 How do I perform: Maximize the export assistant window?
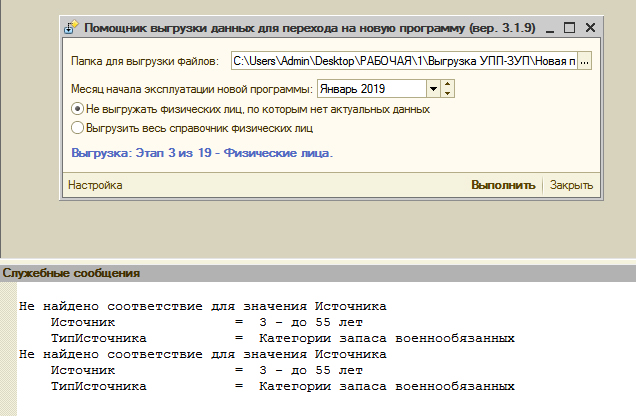(569, 28)
